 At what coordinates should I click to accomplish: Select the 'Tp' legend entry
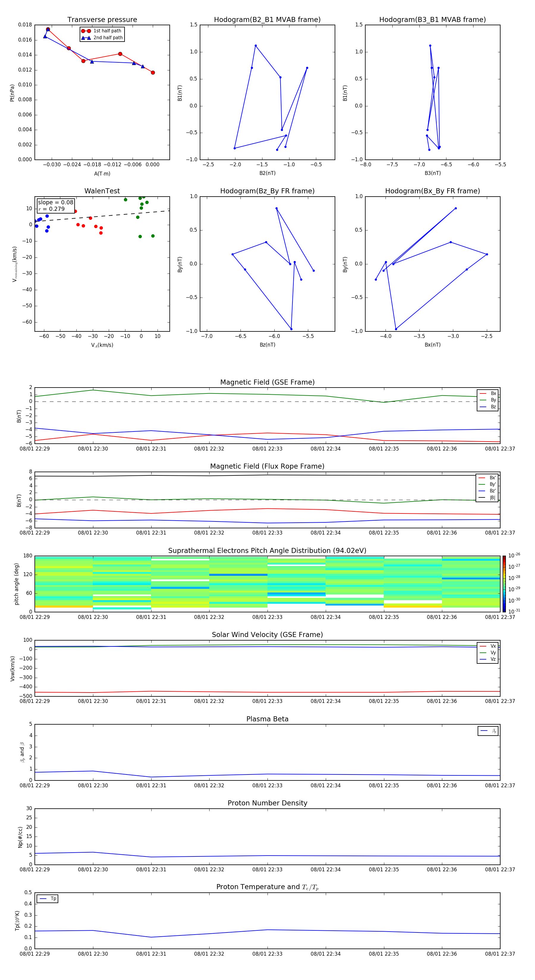click(48, 899)
